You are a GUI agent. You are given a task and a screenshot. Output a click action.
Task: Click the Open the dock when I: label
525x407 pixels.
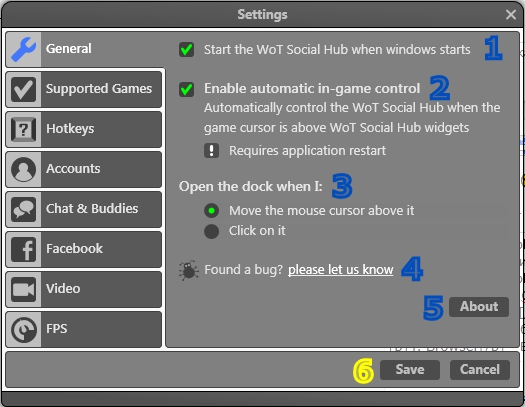pyautogui.click(x=250, y=186)
